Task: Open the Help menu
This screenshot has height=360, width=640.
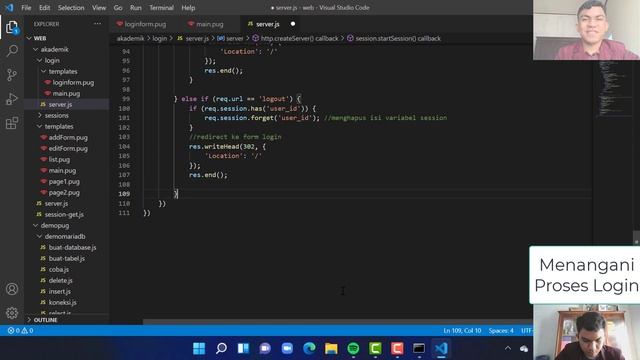Action: [x=188, y=7]
